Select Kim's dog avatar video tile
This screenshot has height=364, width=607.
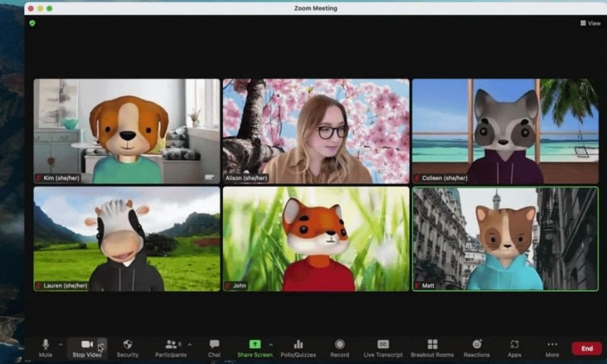pyautogui.click(x=127, y=131)
